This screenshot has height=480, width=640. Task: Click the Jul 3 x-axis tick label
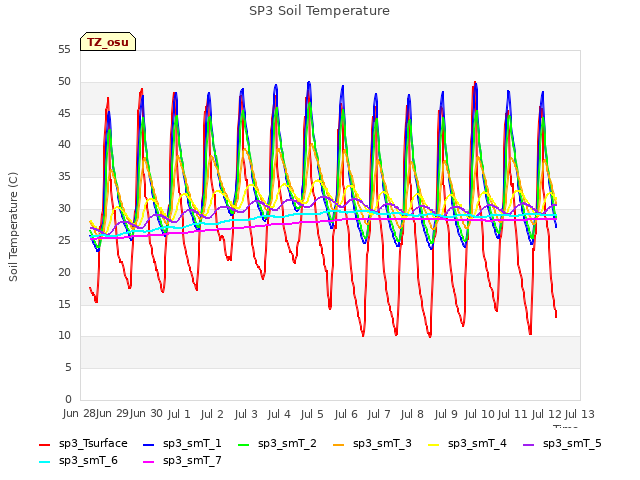pyautogui.click(x=246, y=414)
